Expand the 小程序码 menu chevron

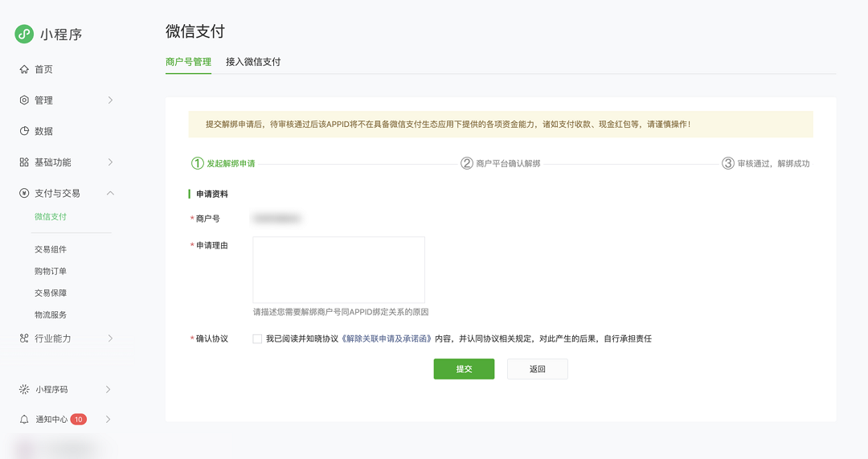point(108,389)
